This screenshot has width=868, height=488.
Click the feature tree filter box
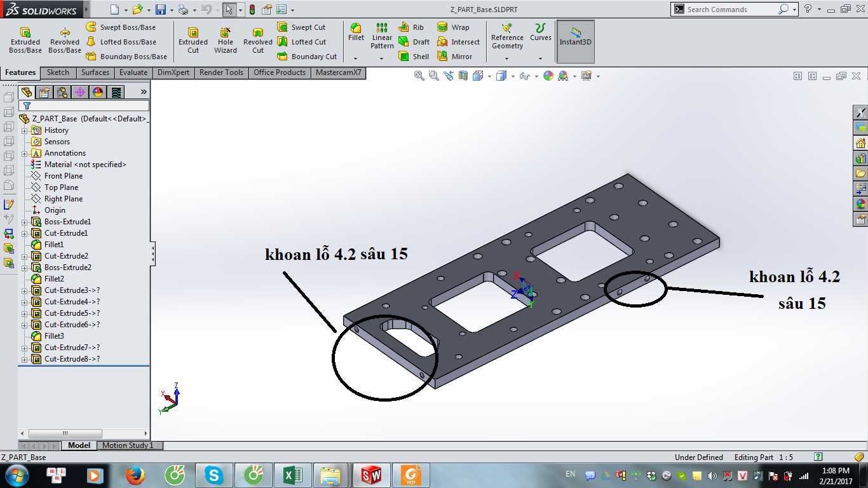(x=85, y=105)
